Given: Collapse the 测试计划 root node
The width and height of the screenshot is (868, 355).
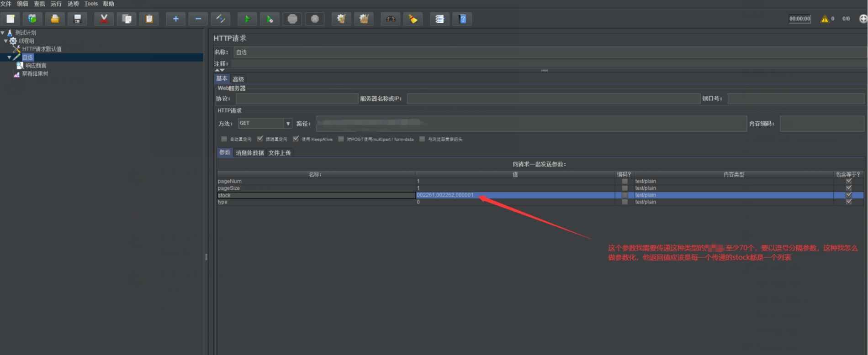Looking at the screenshot, I should (x=3, y=33).
